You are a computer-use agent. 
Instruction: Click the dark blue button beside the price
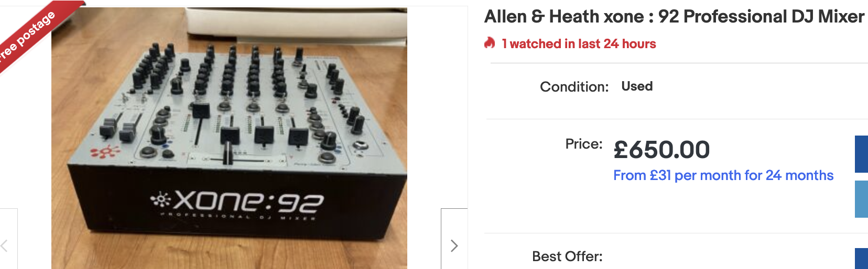(x=861, y=154)
